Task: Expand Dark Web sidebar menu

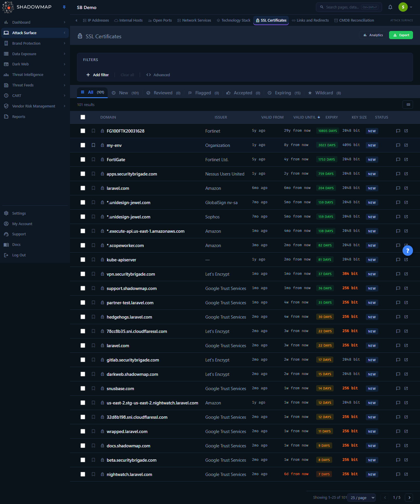Action: 35,64
